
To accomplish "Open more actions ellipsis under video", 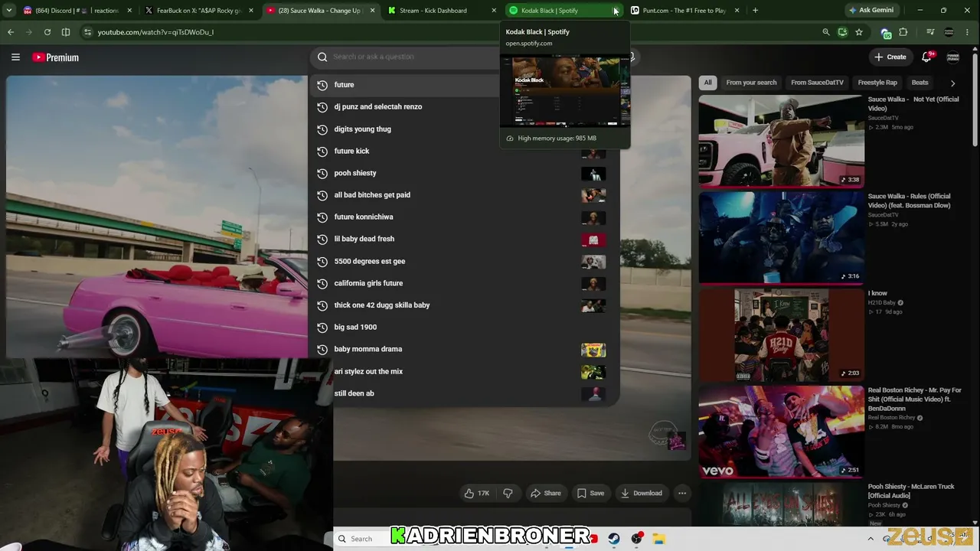I will point(682,494).
